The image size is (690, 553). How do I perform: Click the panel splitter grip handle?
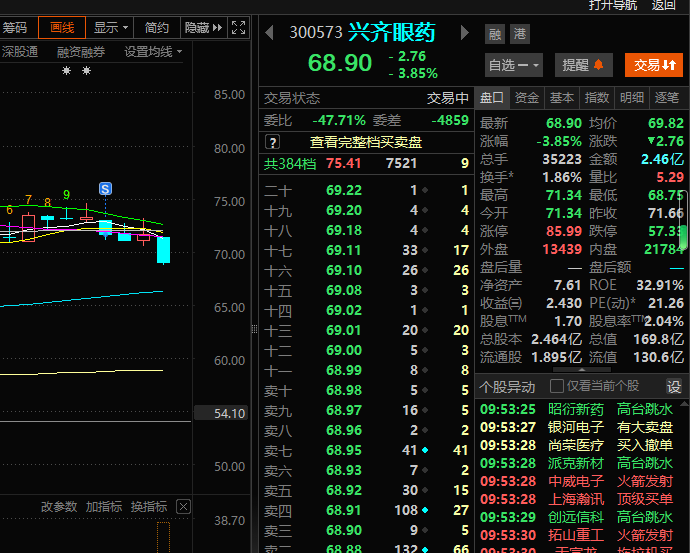pyautogui.click(x=254, y=329)
